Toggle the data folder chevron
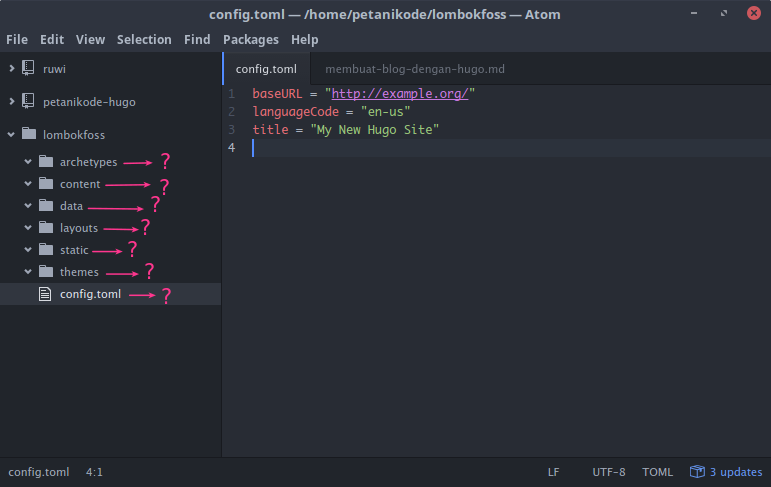This screenshot has height=487, width=771. [28, 206]
